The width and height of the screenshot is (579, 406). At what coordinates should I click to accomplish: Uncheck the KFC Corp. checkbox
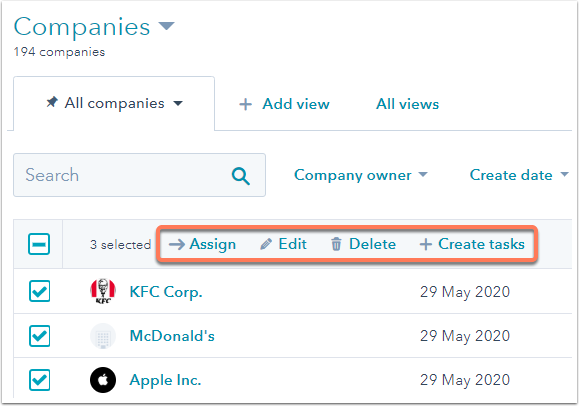(40, 291)
